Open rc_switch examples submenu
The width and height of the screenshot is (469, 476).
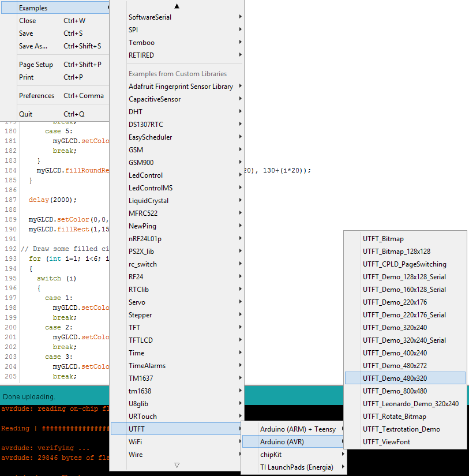[177, 264]
